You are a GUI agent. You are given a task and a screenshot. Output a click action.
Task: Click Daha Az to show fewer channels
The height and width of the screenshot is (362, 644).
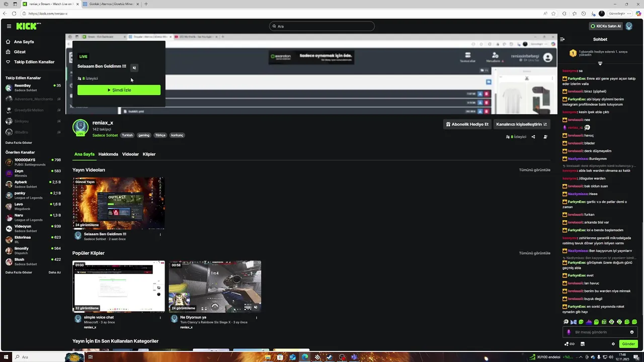click(x=55, y=273)
